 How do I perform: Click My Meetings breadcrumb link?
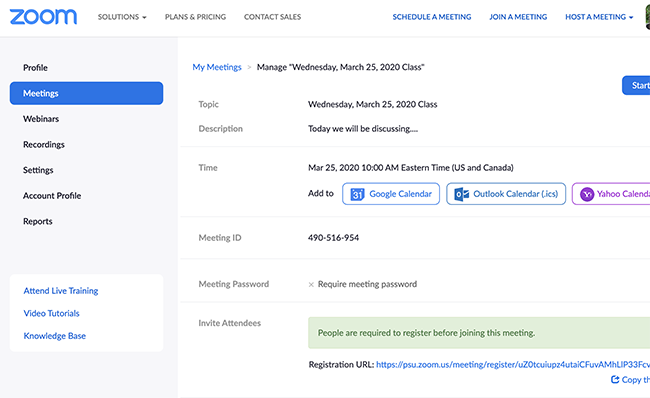pos(217,67)
